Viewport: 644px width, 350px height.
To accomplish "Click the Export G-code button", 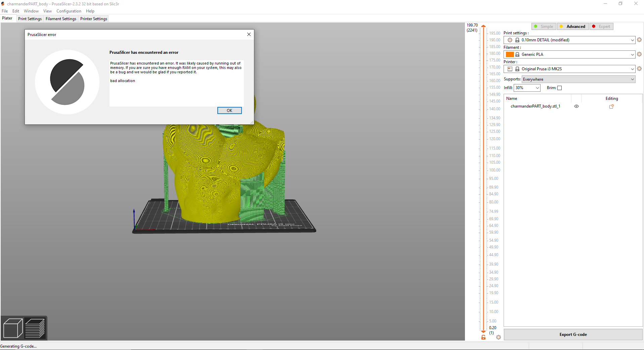I will (573, 334).
